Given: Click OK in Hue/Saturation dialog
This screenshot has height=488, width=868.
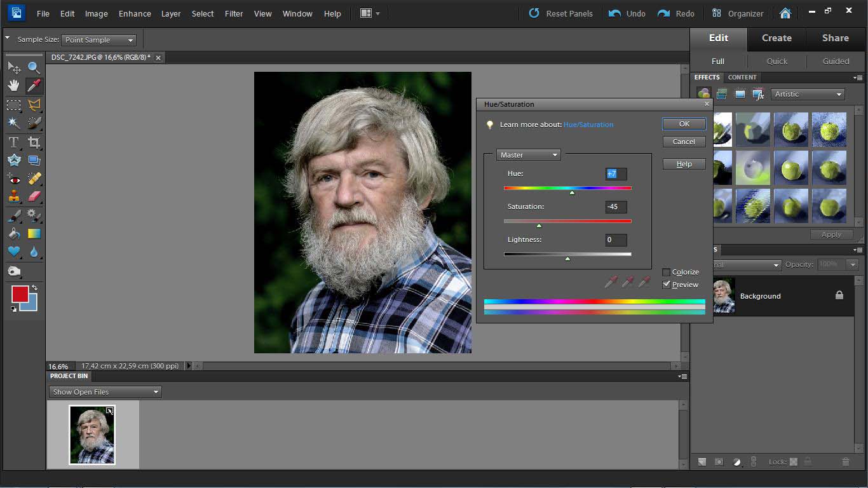Looking at the screenshot, I should click(684, 124).
